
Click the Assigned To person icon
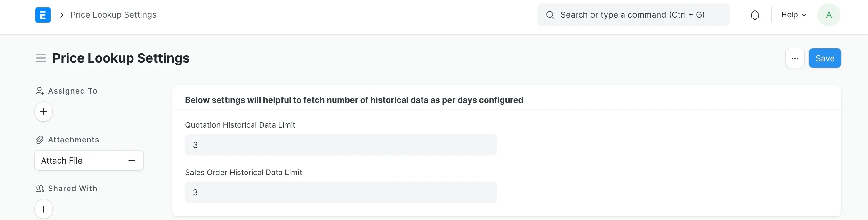[x=39, y=91]
